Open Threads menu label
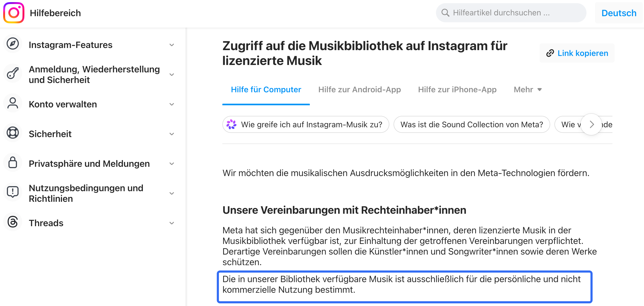This screenshot has height=306, width=644. (46, 223)
